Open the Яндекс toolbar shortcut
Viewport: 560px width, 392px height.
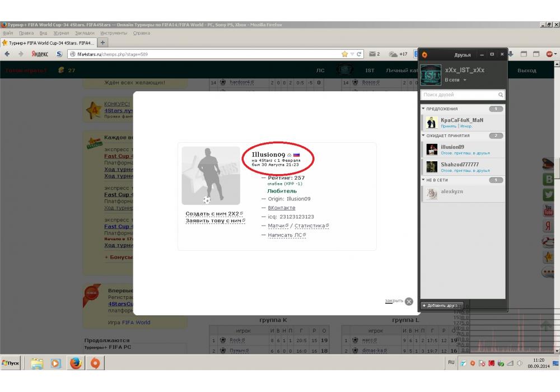click(x=40, y=54)
